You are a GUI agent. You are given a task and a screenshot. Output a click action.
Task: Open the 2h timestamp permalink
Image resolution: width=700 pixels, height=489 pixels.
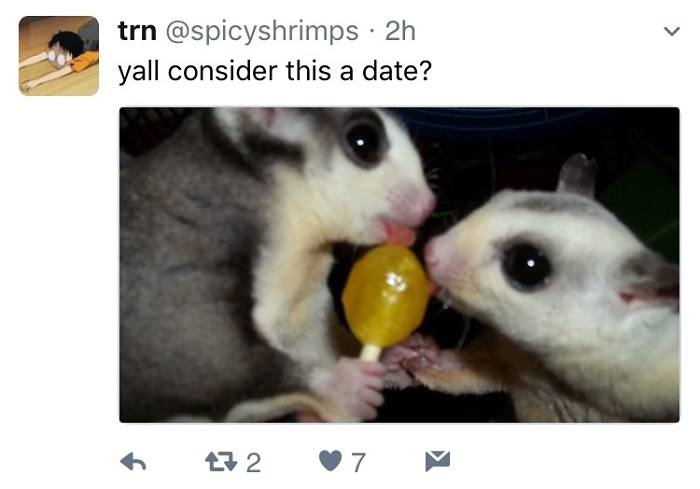click(400, 31)
